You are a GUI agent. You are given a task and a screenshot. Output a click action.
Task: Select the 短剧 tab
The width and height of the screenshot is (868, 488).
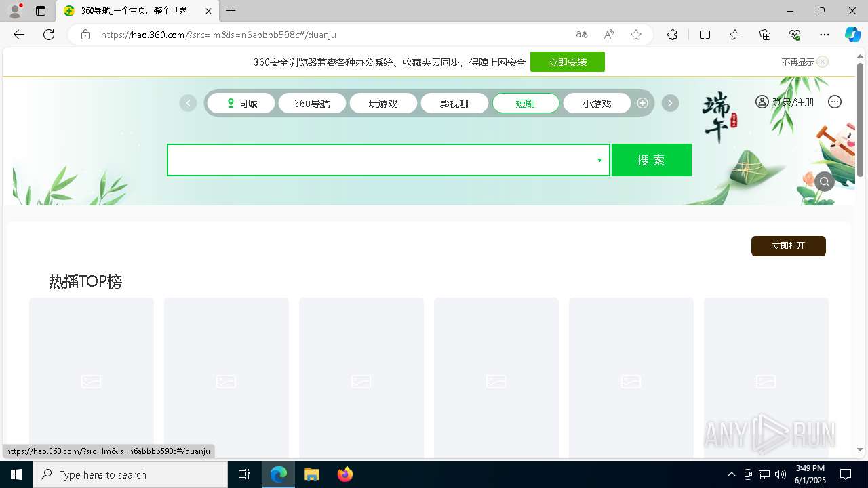pyautogui.click(x=526, y=103)
